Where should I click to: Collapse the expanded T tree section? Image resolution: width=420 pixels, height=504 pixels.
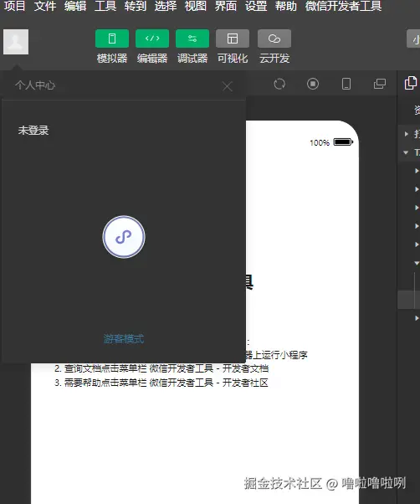click(x=406, y=152)
